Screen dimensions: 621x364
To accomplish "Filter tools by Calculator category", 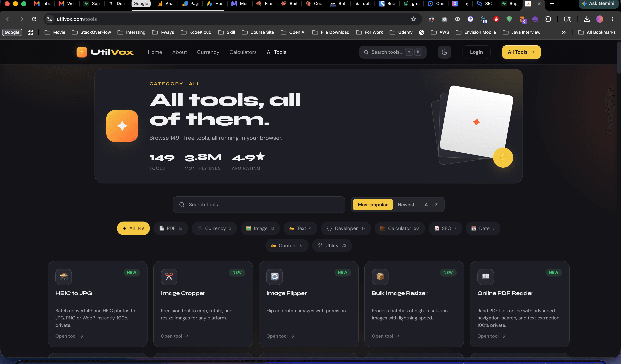I will point(399,228).
